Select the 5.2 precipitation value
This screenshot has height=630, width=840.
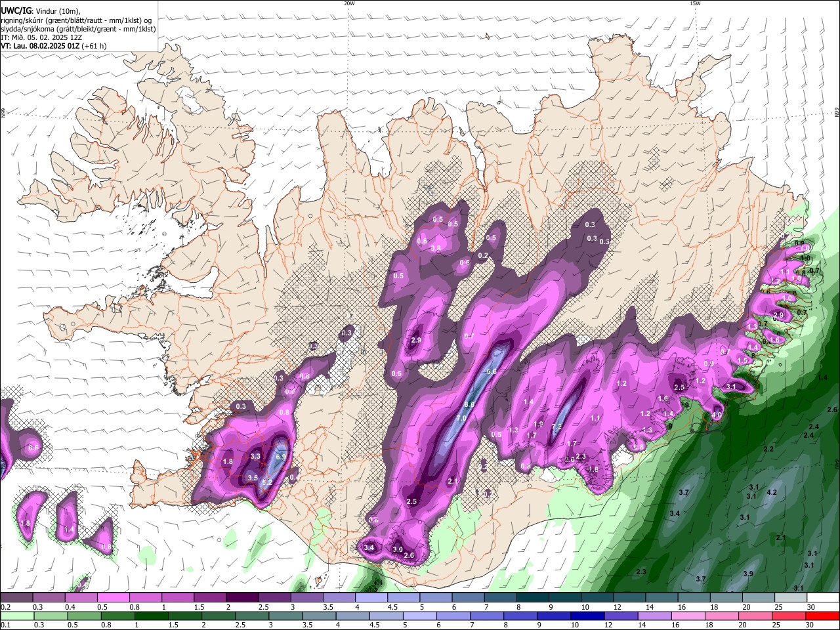point(267,482)
